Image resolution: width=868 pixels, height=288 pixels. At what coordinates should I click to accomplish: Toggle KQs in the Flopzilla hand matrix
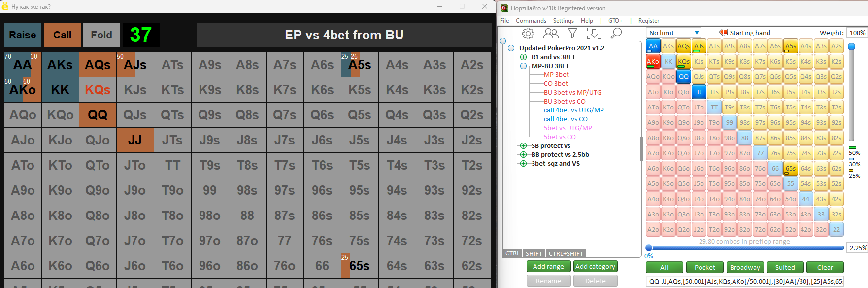click(x=684, y=62)
